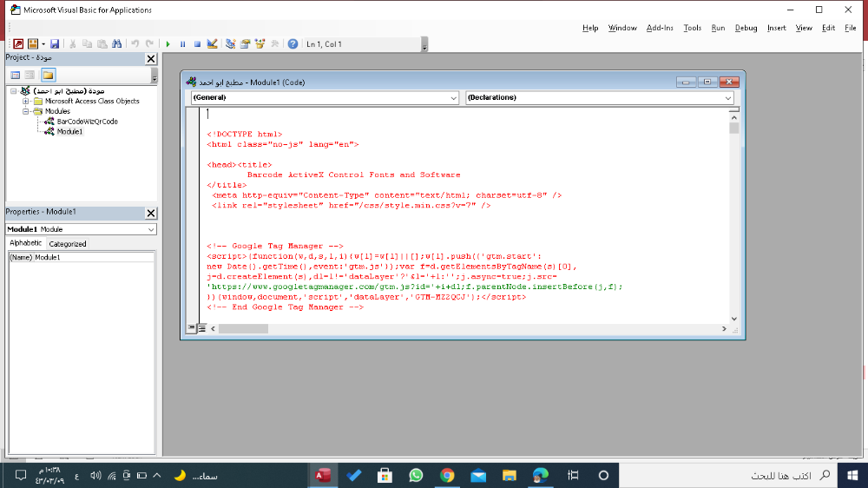Open the Help menu

point(590,28)
